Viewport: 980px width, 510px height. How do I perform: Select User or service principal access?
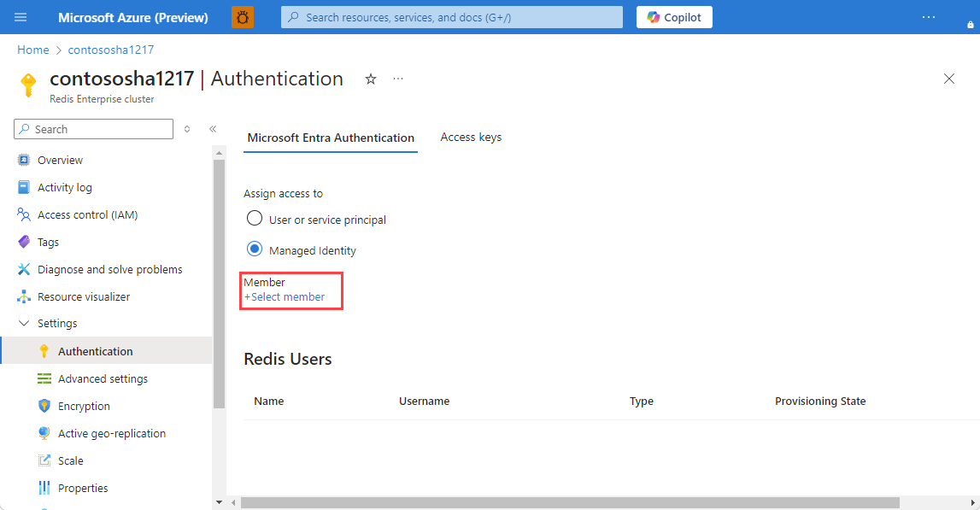pos(254,218)
